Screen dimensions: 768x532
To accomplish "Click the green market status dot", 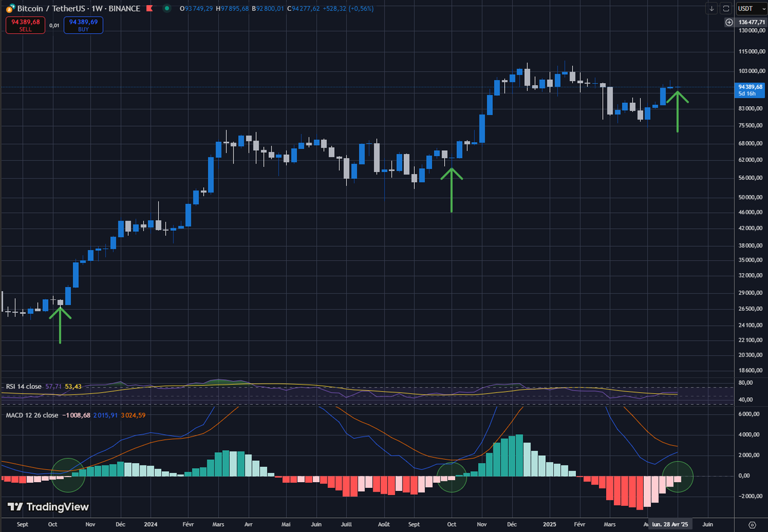I will (x=166, y=8).
